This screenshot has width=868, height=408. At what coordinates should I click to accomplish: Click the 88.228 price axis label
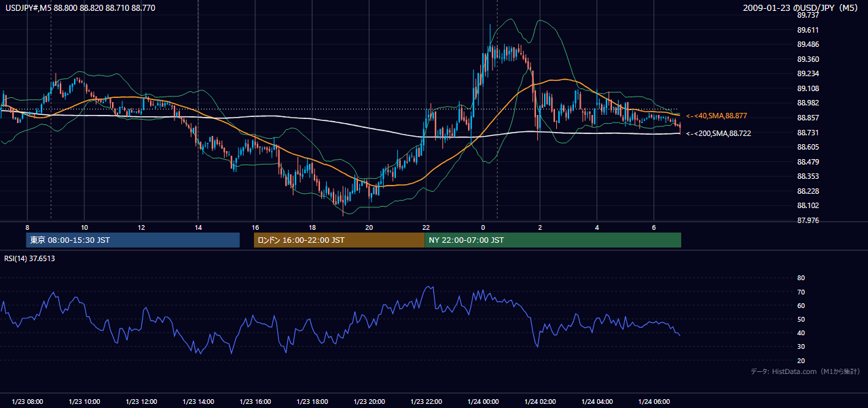coord(808,191)
